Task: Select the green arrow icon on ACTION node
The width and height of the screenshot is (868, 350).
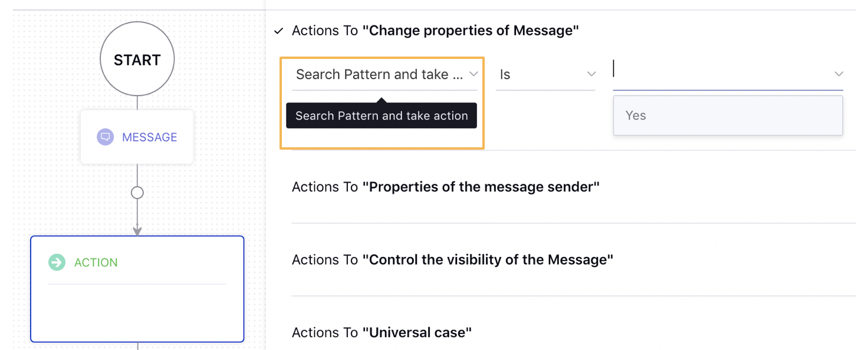Action: (57, 262)
